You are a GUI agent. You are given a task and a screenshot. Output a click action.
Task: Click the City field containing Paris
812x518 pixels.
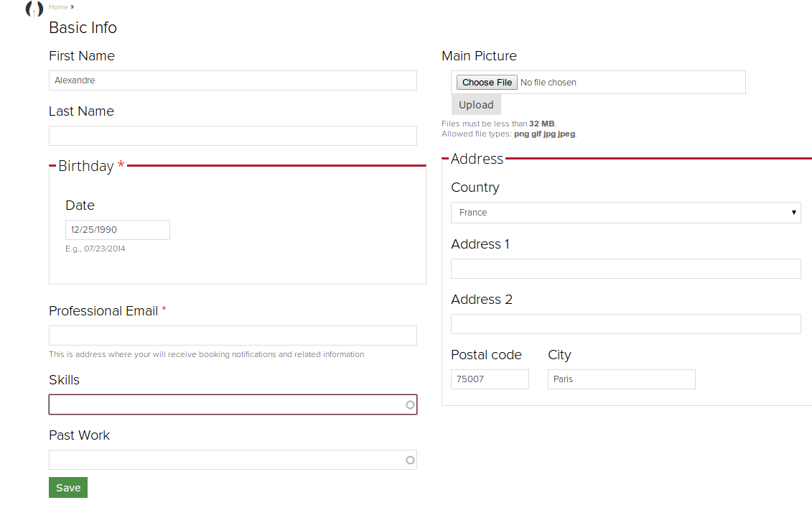622,379
